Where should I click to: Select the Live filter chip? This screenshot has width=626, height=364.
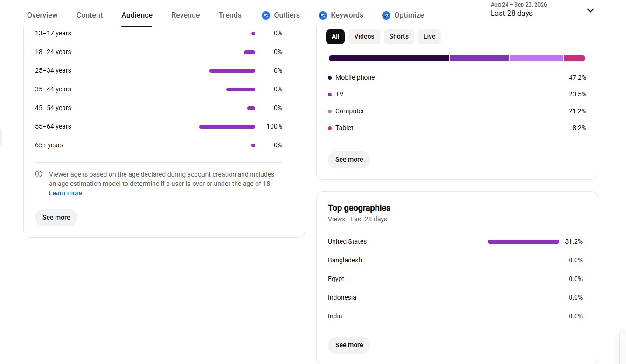point(429,37)
